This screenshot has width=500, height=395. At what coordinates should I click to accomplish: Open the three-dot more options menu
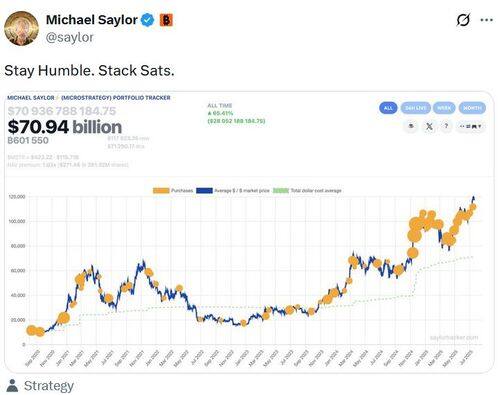click(x=486, y=20)
